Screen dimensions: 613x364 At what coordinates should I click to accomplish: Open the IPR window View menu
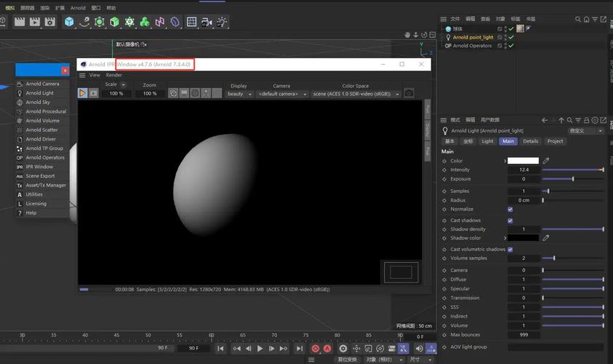click(95, 75)
